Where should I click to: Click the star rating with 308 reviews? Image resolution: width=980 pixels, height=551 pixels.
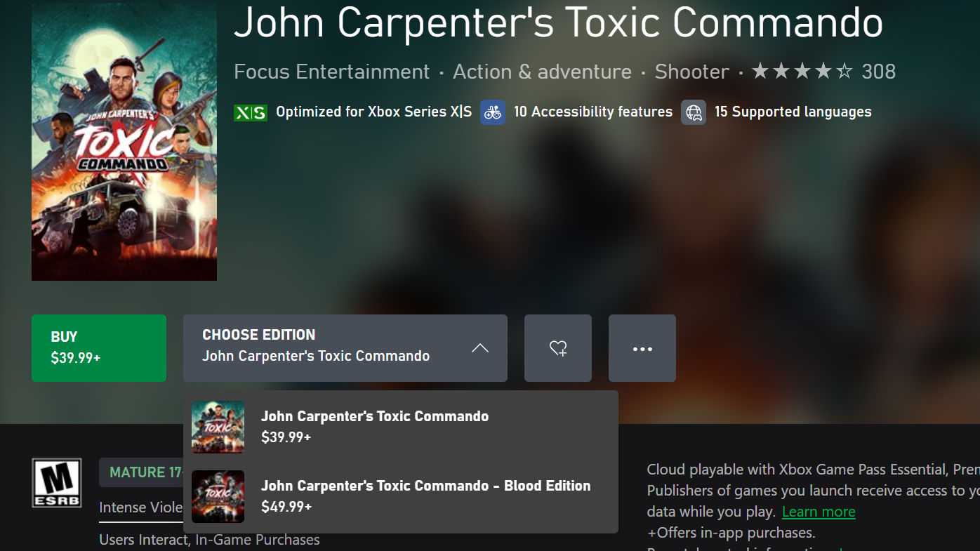(823, 72)
